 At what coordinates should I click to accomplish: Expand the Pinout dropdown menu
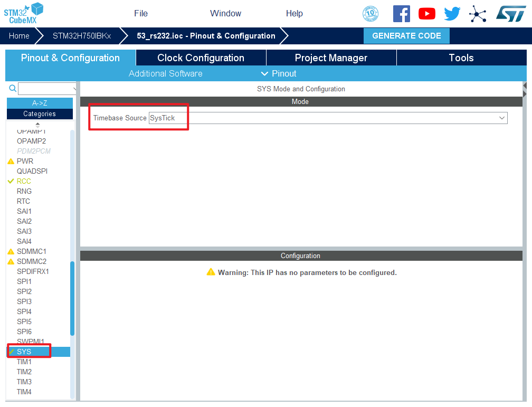coord(279,73)
